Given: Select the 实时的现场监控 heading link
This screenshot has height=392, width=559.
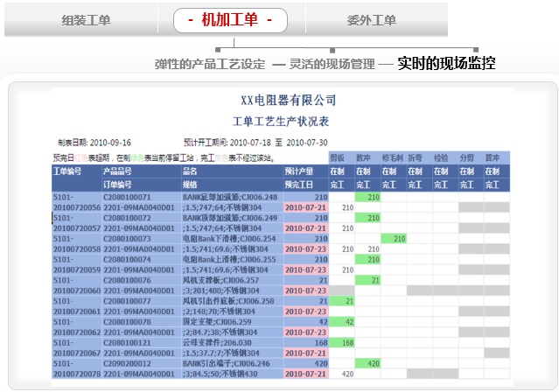Looking at the screenshot, I should (445, 64).
